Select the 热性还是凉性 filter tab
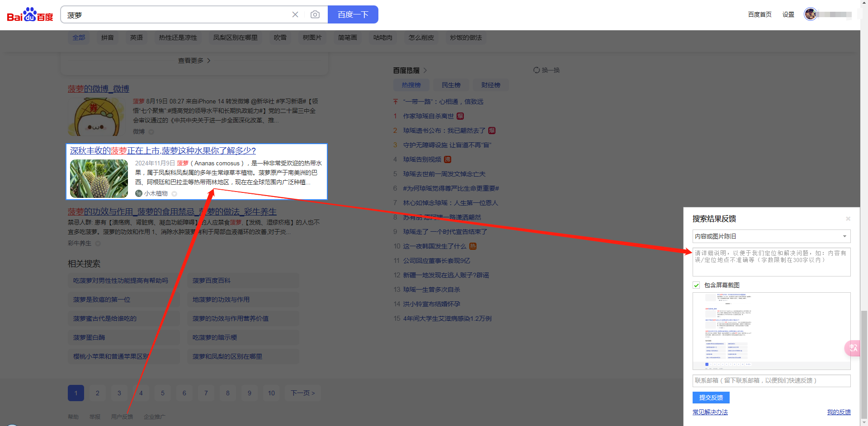868x426 pixels. click(178, 37)
